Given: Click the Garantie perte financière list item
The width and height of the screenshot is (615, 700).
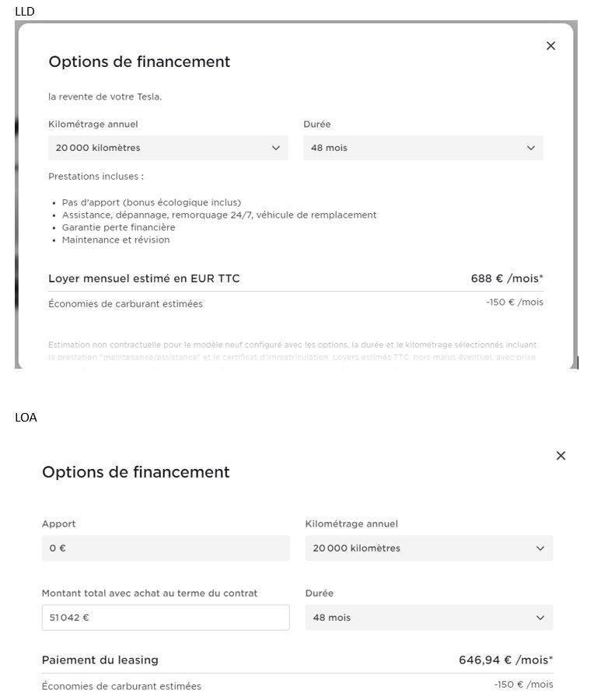Looking at the screenshot, I should point(118,228).
